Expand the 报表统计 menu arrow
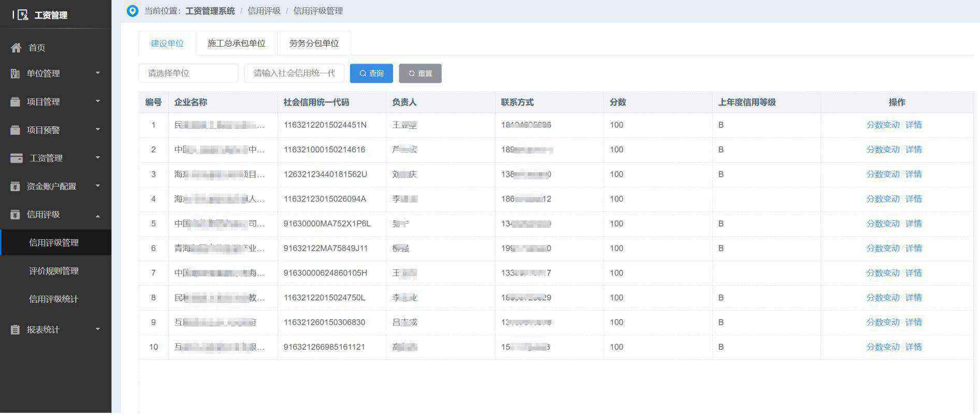 point(98,329)
